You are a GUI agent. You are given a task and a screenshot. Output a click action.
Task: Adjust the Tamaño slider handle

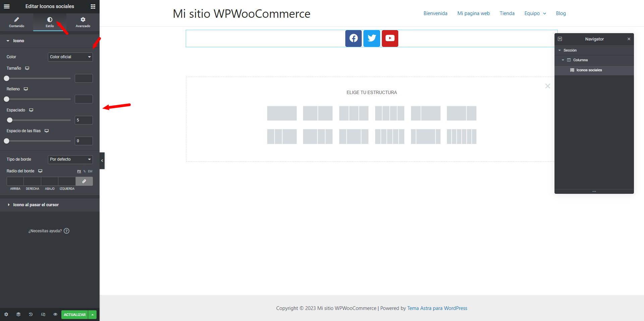[x=6, y=78]
